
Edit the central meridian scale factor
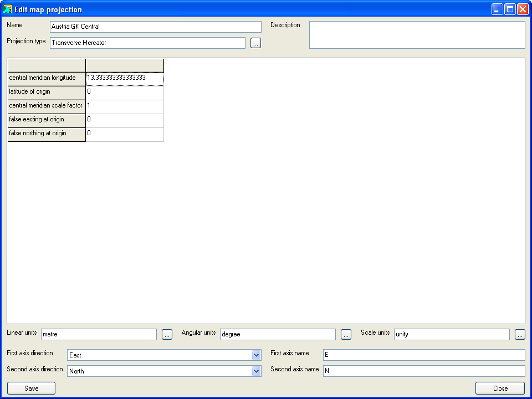pos(124,106)
